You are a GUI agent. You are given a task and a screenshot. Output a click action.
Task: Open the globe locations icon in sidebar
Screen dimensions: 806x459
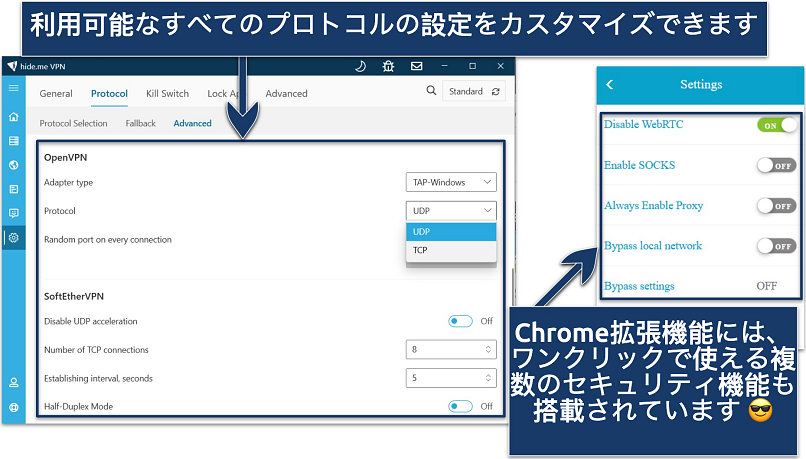tap(14, 165)
